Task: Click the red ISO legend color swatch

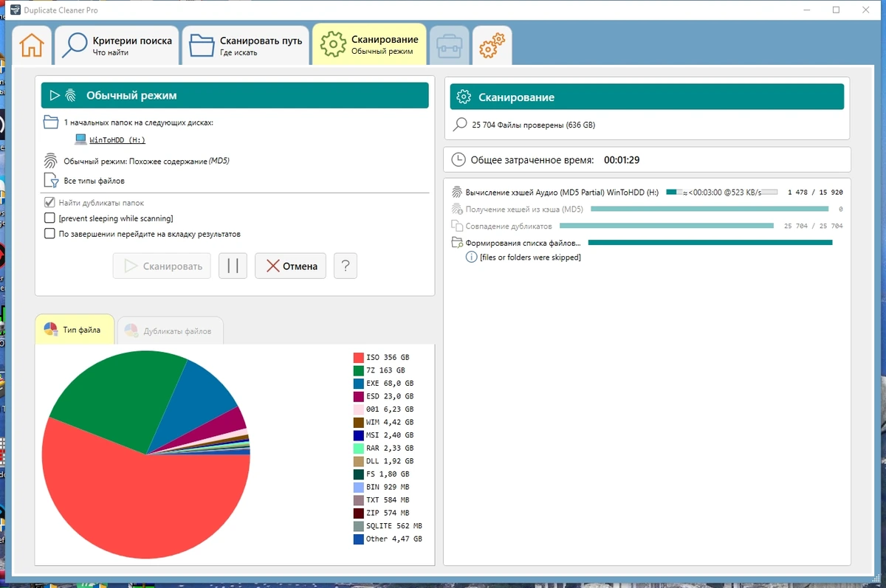Action: tap(359, 357)
